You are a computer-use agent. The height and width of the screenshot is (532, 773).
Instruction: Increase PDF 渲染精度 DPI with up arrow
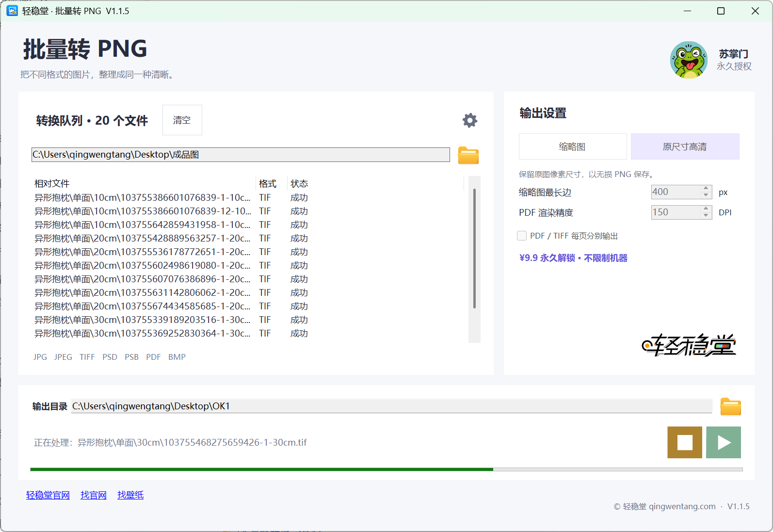(706, 209)
